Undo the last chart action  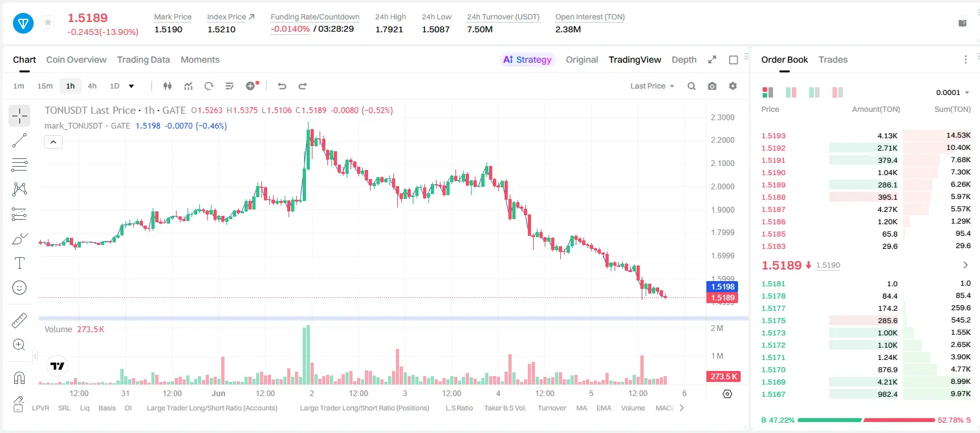[x=282, y=86]
